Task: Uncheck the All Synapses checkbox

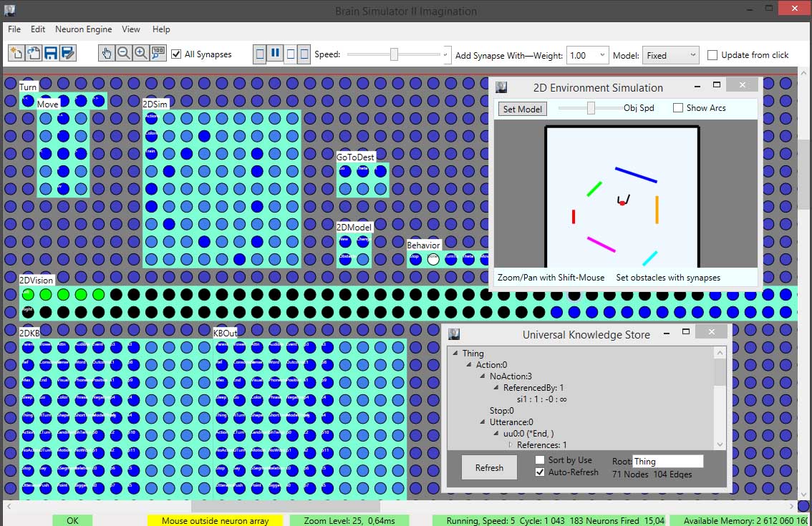Action: coord(176,54)
